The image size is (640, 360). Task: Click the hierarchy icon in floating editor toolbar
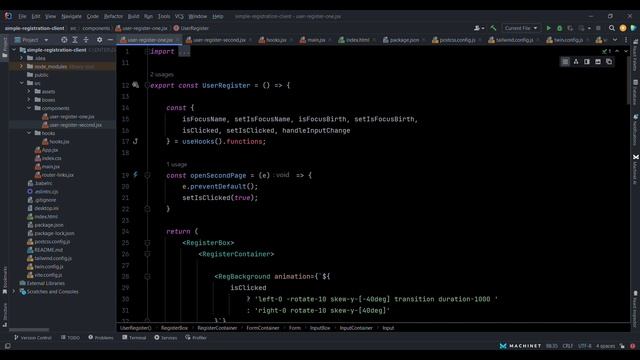tap(576, 62)
